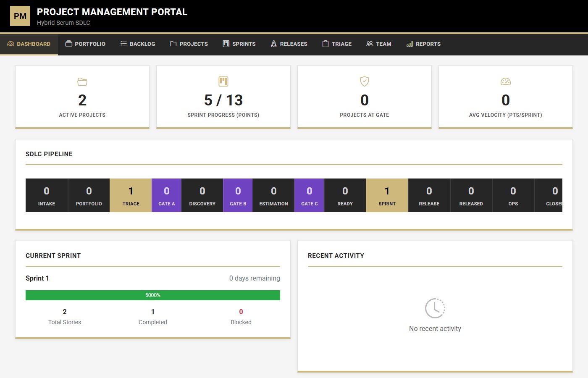This screenshot has width=588, height=378.
Task: Click the Completed stories count
Action: click(153, 312)
